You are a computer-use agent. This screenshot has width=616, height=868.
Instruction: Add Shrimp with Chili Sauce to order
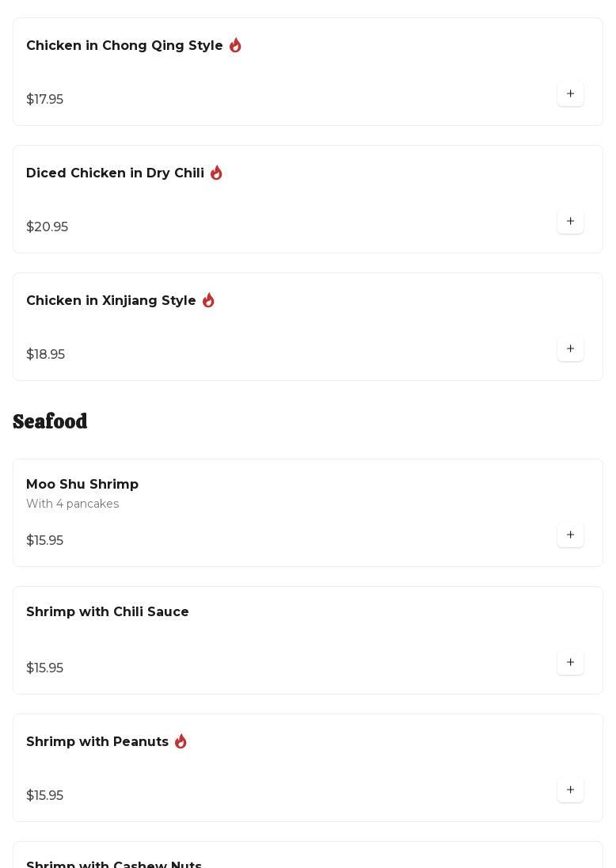point(570,663)
